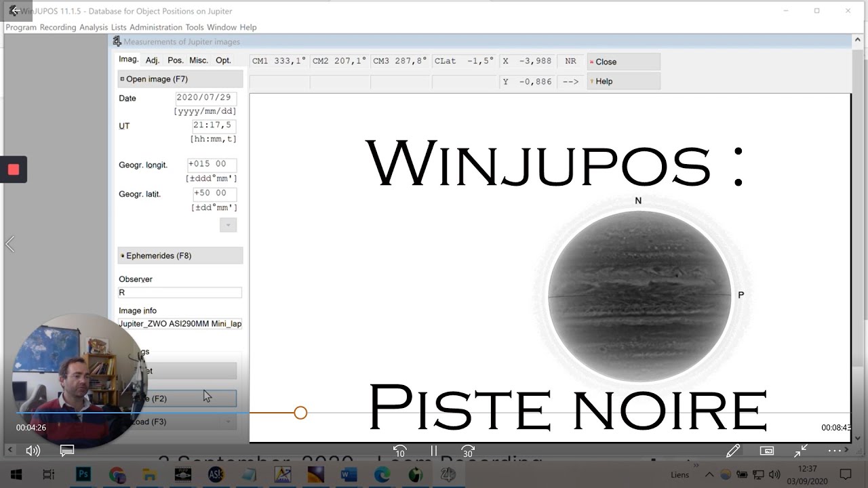868x488 pixels.
Task: Click the NR indicator cell
Action: click(570, 62)
